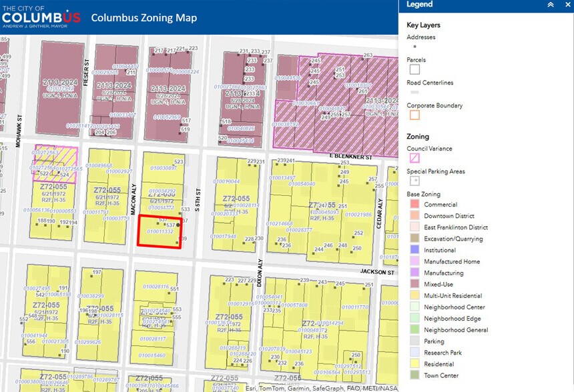The height and width of the screenshot is (392, 574).
Task: Click the Council Variance hatched symbol
Action: pyautogui.click(x=414, y=158)
